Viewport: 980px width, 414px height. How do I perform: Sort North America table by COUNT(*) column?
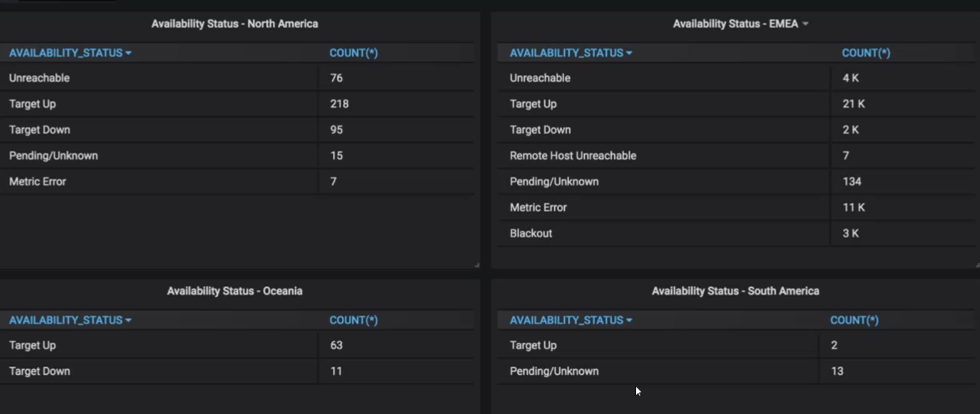[354, 53]
